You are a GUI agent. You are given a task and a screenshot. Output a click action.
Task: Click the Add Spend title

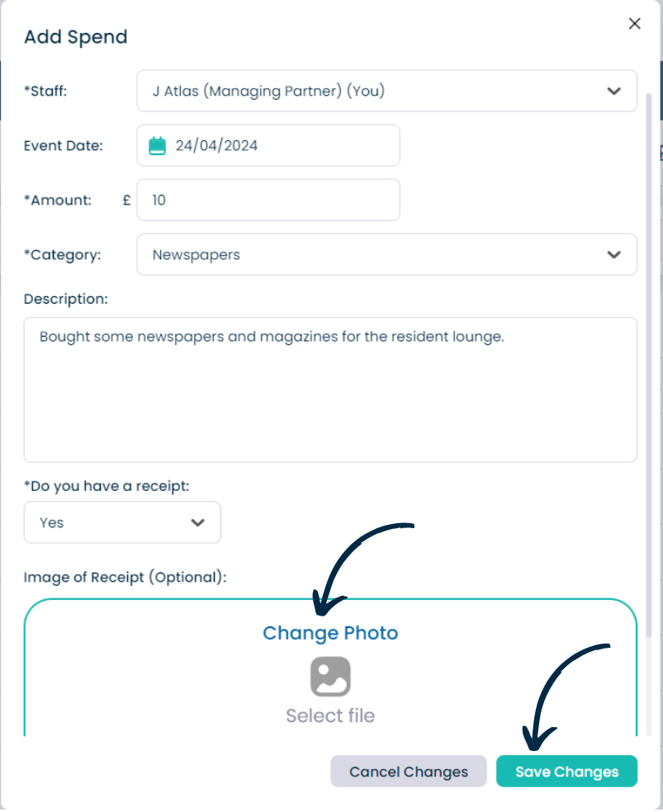76,37
